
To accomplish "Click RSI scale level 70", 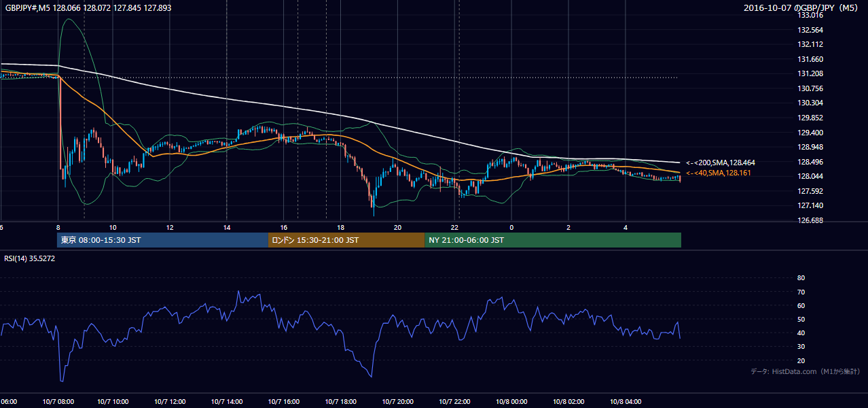I will click(x=801, y=292).
